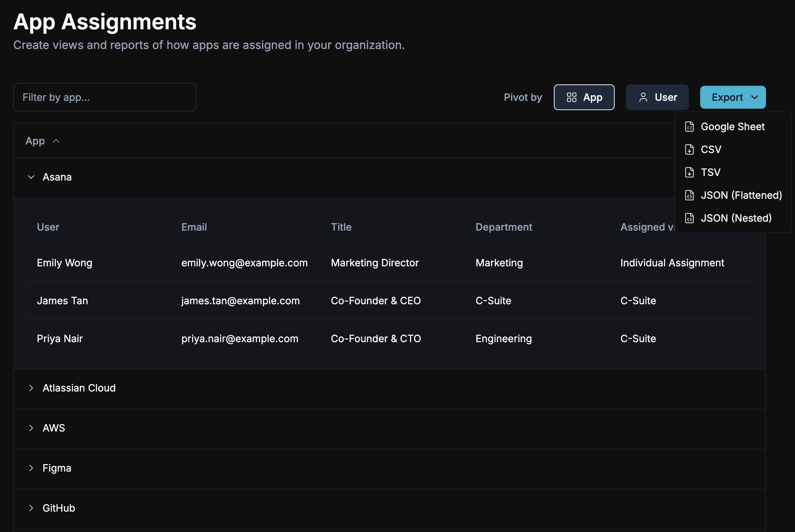795x532 pixels.
Task: Expand the GitHub app row
Action: (x=31, y=508)
